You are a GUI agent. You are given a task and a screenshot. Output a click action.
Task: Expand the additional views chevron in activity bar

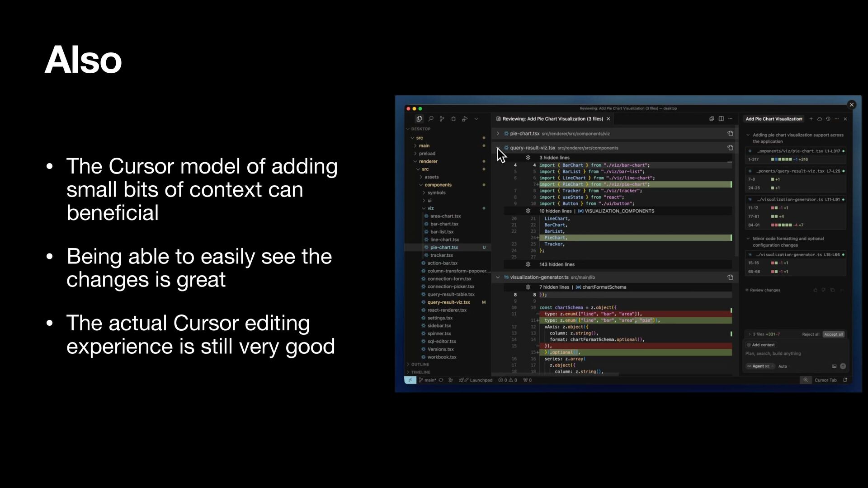pos(476,119)
